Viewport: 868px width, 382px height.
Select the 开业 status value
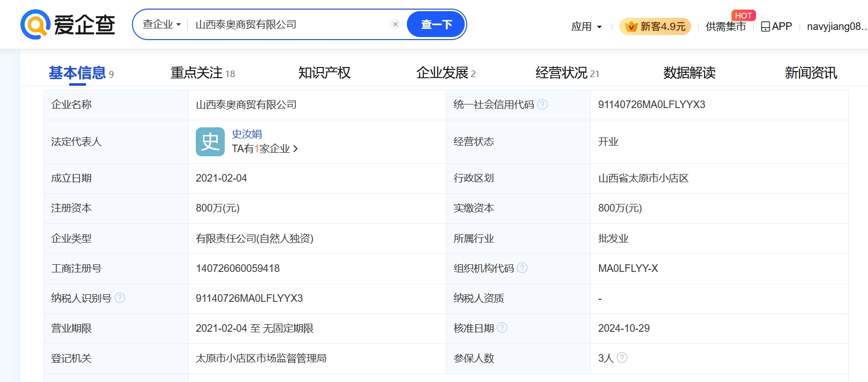click(608, 142)
